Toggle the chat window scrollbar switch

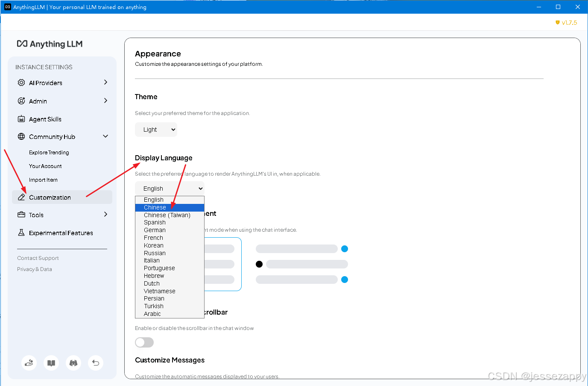click(x=144, y=342)
